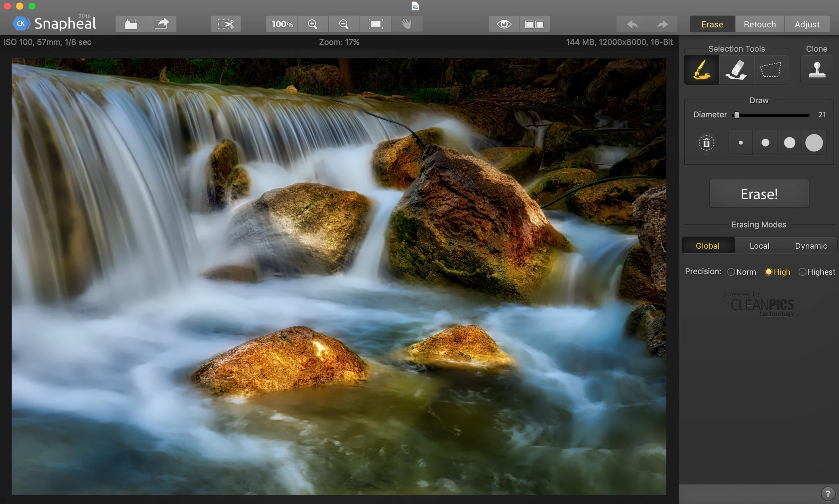Choose the polygonal lasso selection tool
This screenshot has width=839, height=504.
click(x=771, y=69)
